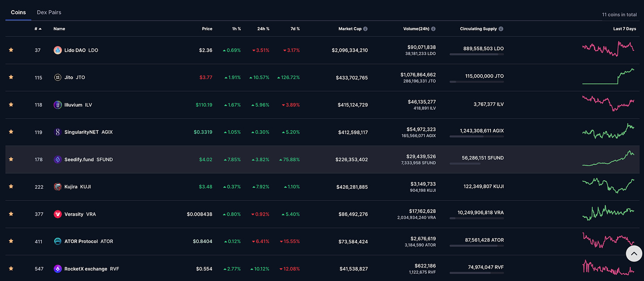Screen dimensions: 644x281
Task: Click the Volume(24h) info icon
Action: pyautogui.click(x=433, y=29)
